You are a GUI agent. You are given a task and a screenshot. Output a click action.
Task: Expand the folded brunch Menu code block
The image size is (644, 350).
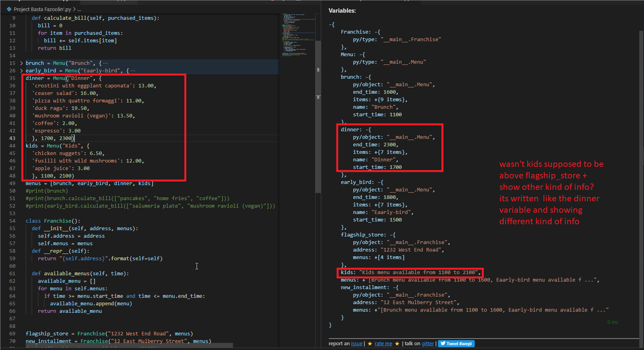coord(21,63)
